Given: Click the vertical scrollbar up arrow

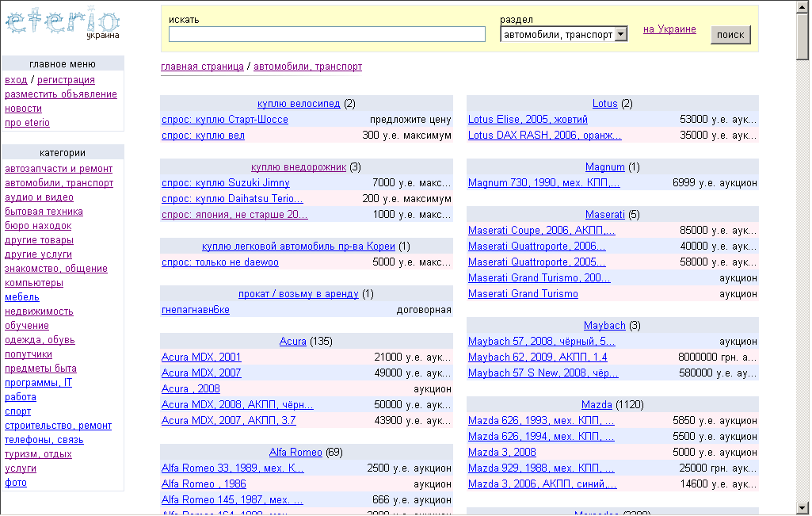Looking at the screenshot, I should click(802, 6).
